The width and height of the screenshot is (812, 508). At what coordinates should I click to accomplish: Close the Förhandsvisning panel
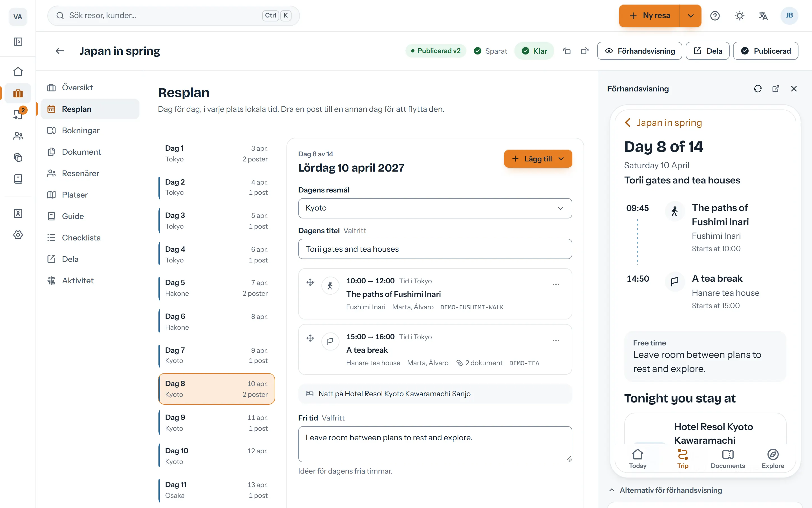tap(794, 89)
